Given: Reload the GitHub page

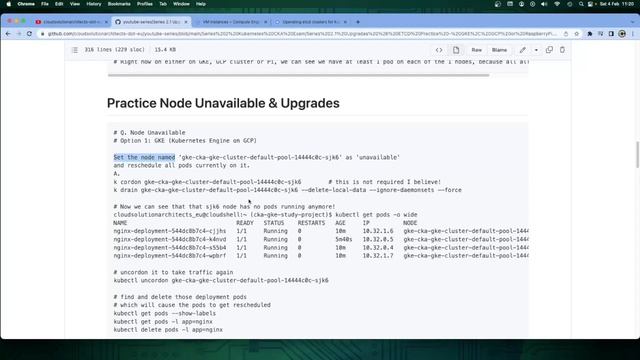Looking at the screenshot, I should click(29, 34).
